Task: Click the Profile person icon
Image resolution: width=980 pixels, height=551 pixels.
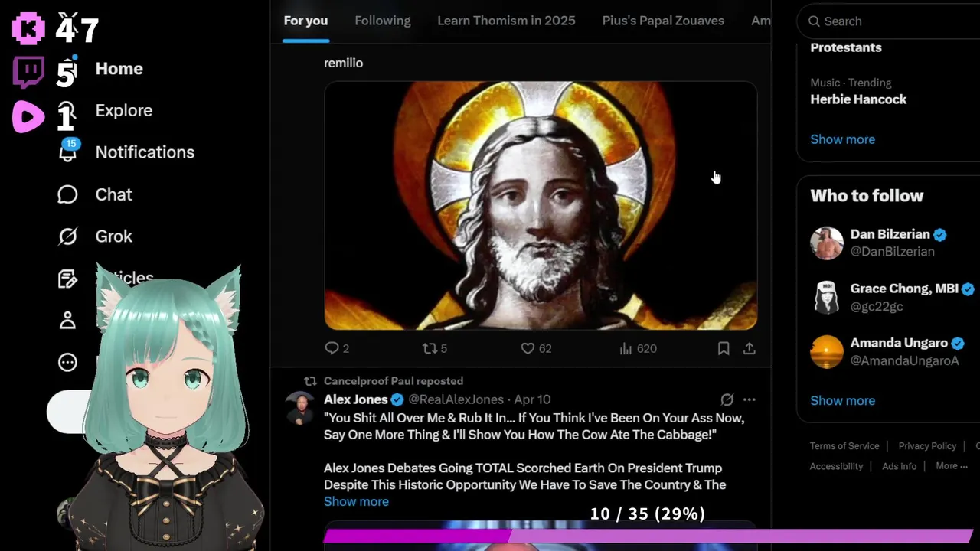Action: coord(67,321)
